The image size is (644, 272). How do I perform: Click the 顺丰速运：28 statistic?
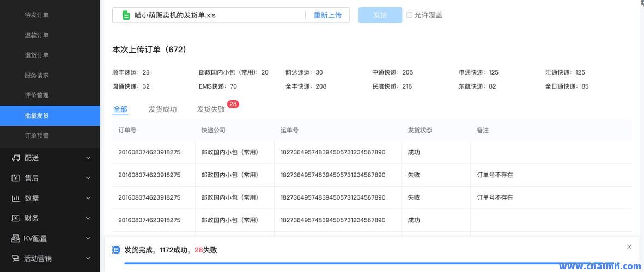pos(131,72)
